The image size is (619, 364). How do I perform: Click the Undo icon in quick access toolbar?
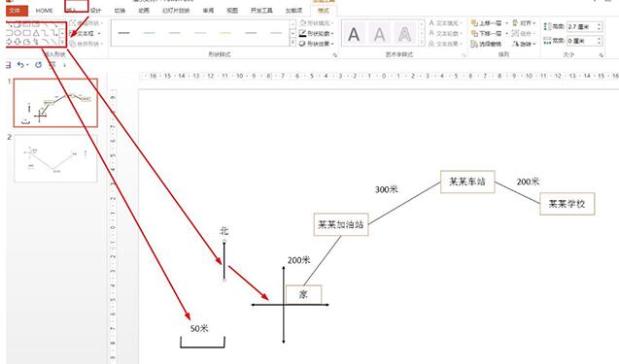coord(20,65)
